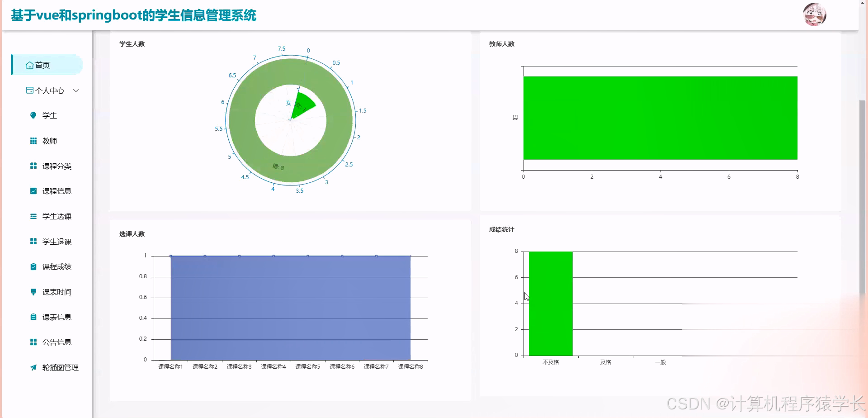Image resolution: width=868 pixels, height=418 pixels.
Task: Click the 学生人数 chart title
Action: point(132,44)
